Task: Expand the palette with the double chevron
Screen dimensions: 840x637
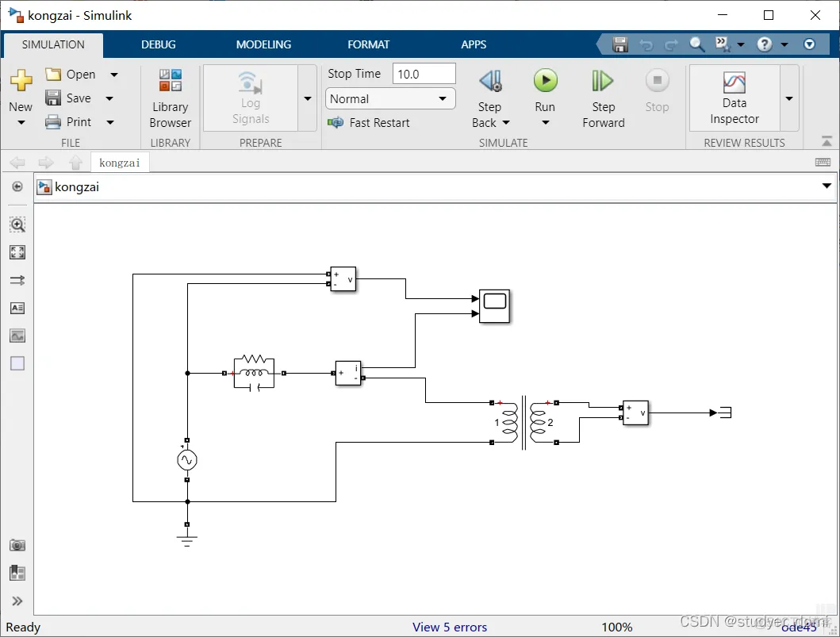Action: [x=17, y=601]
